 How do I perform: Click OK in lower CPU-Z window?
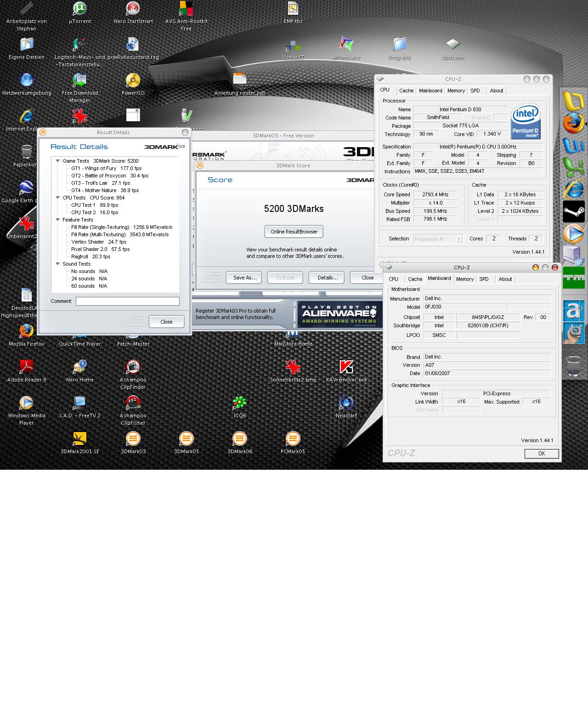(542, 454)
